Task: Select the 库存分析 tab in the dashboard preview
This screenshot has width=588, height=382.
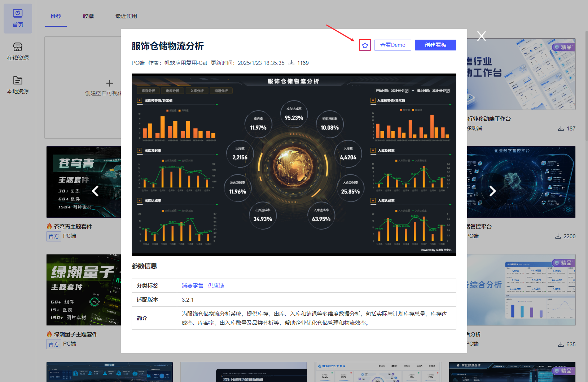Action: [x=148, y=91]
